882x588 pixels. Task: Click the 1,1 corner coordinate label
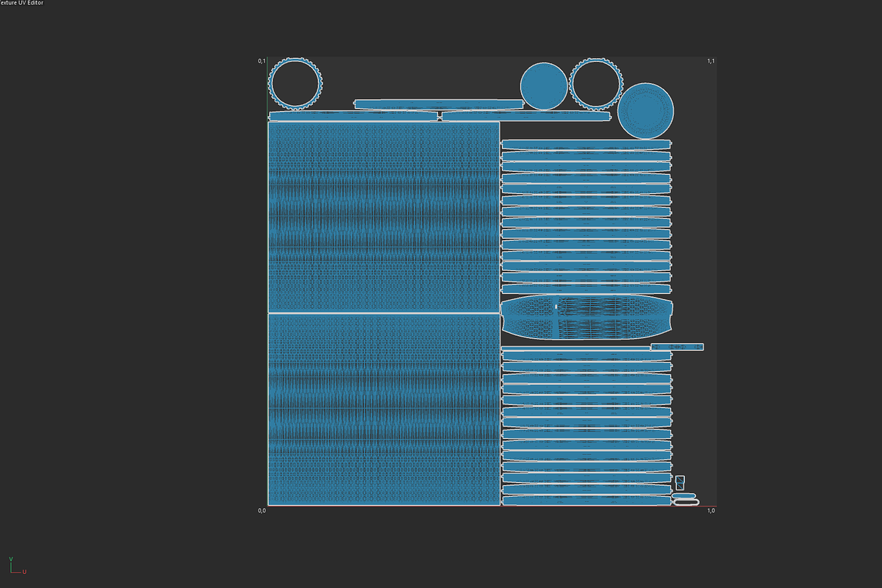(710, 61)
